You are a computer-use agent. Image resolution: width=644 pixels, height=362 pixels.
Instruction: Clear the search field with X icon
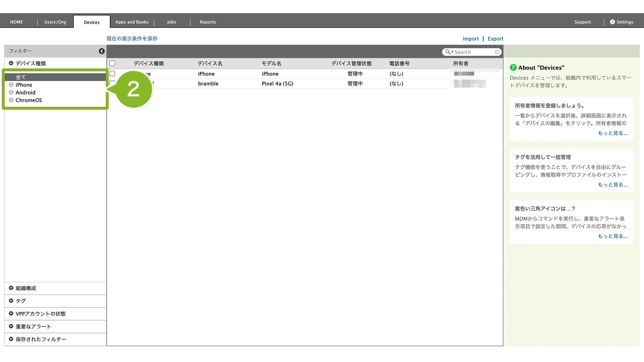tap(497, 52)
